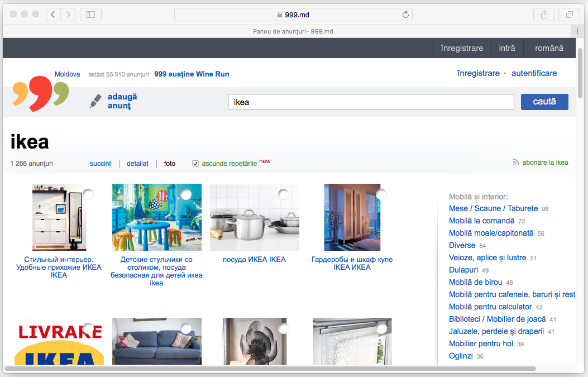Viewport: 588px width, 377px height.
Task: Open the blue sofa thumbnail
Action: pyautogui.click(x=157, y=341)
